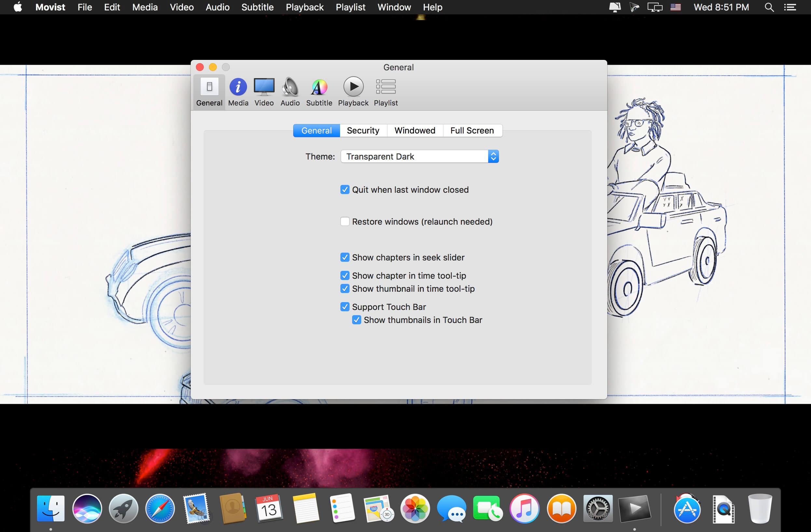This screenshot has width=811, height=532.
Task: Open the Subtitle menu in menu bar
Action: pos(257,7)
